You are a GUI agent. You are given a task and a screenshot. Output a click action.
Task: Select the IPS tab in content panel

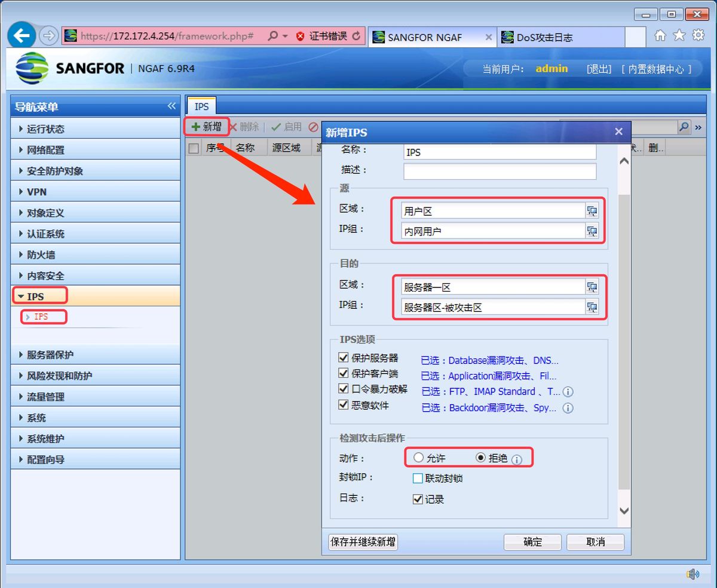[x=202, y=106]
